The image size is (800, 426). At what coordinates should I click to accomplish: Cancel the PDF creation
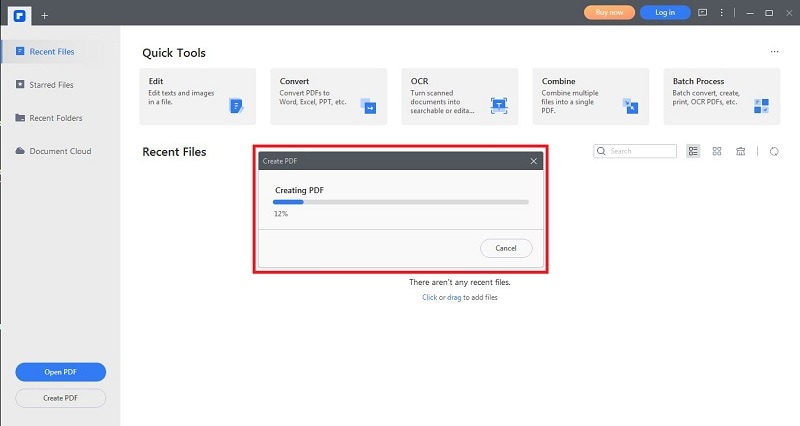[506, 248]
